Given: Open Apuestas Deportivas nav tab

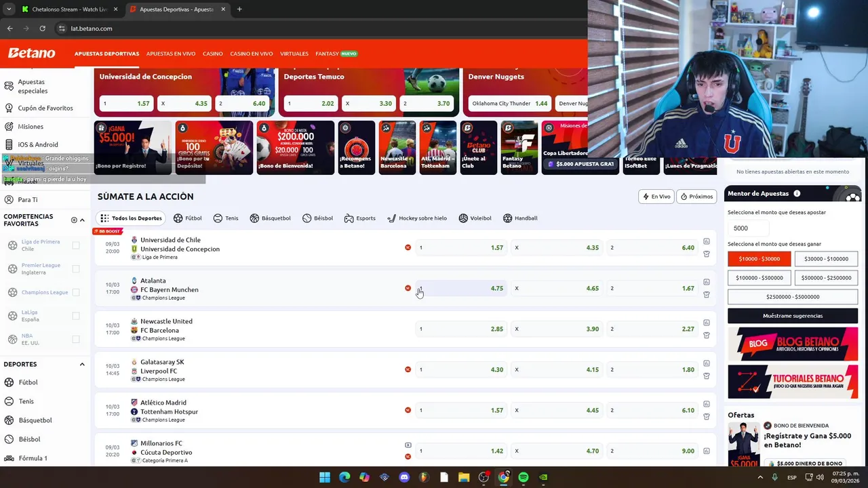Looking at the screenshot, I should pos(106,54).
